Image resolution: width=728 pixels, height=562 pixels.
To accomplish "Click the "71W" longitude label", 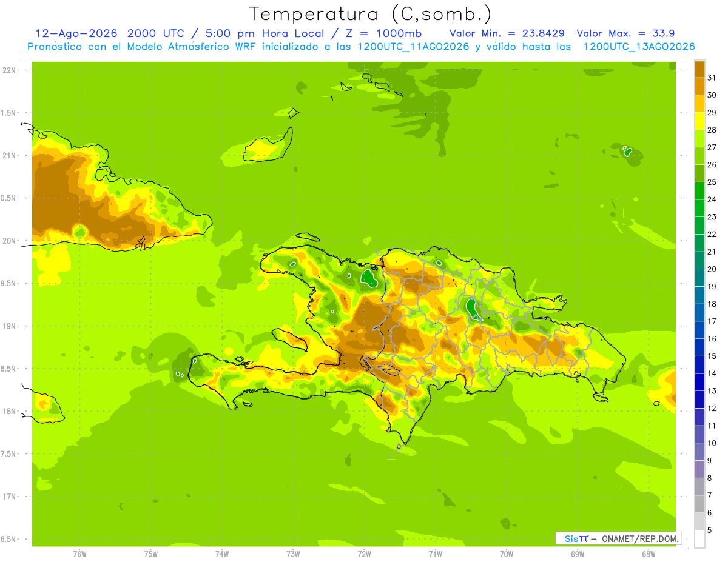I will [x=435, y=554].
